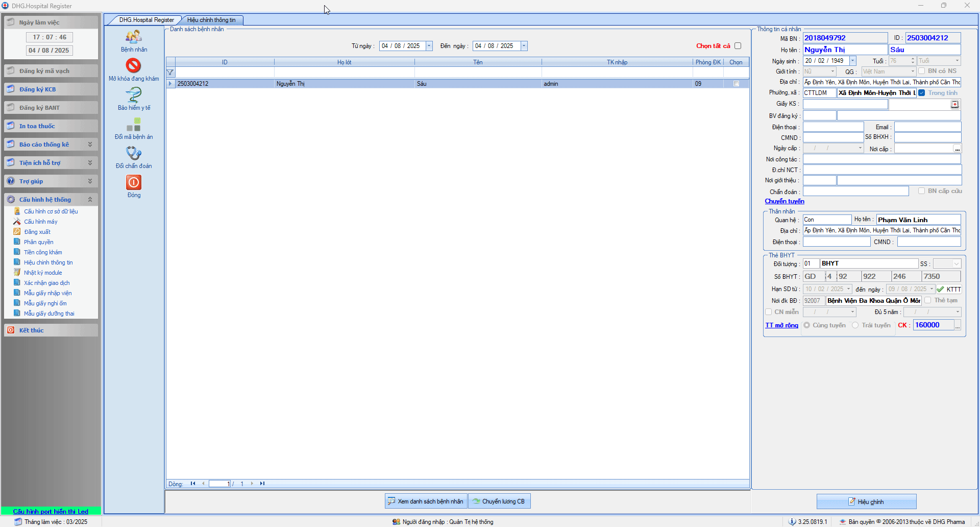The image size is (980, 527).
Task: Open Mẫu giấy dưỡng thai template
Action: coord(49,314)
